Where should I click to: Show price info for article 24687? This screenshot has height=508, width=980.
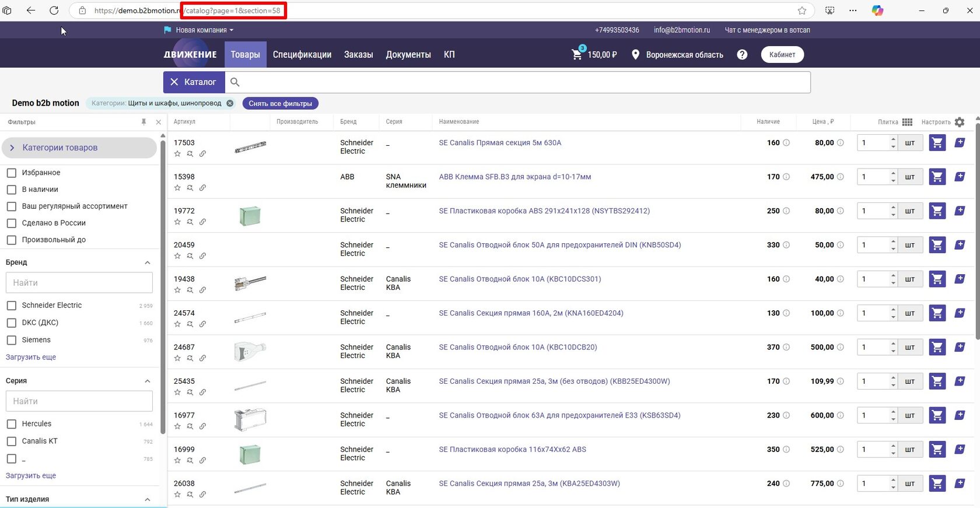pyautogui.click(x=840, y=348)
